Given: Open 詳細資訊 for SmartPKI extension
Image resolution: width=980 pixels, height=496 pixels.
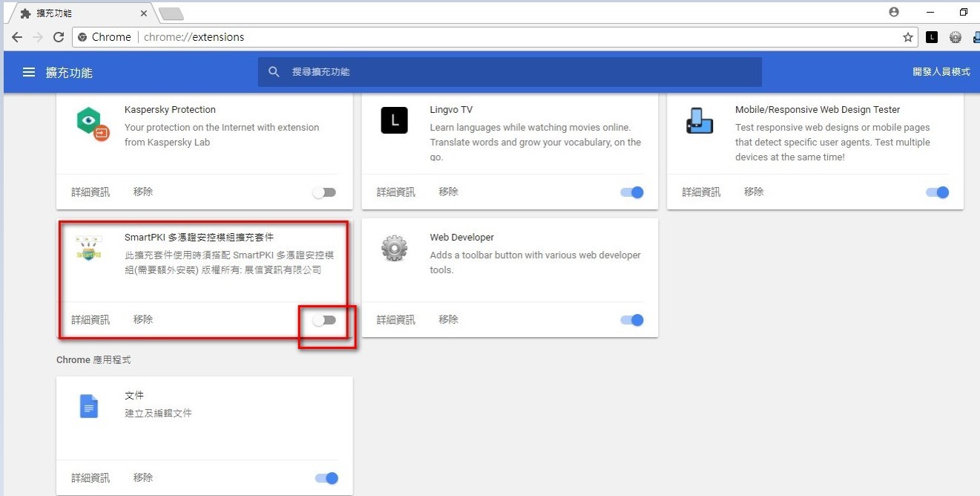Looking at the screenshot, I should [91, 319].
